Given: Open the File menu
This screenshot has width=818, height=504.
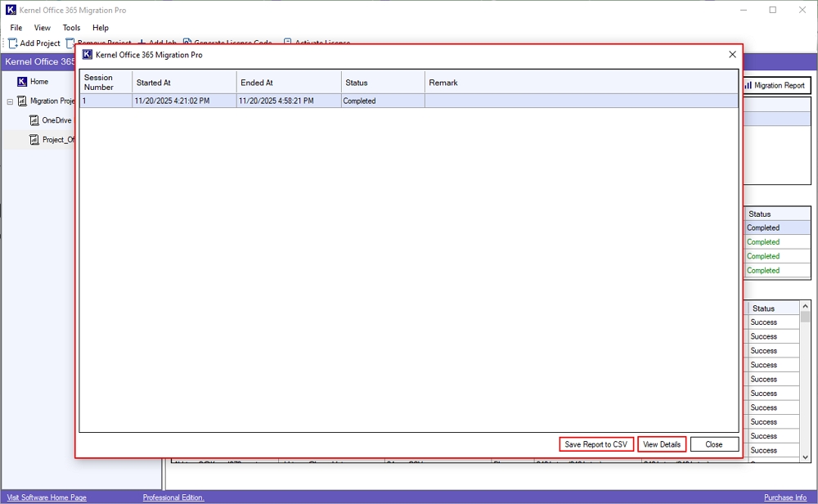Looking at the screenshot, I should click(16, 28).
